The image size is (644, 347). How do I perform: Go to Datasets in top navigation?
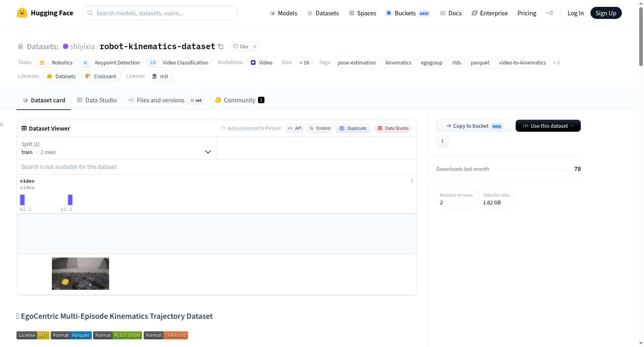pyautogui.click(x=323, y=13)
